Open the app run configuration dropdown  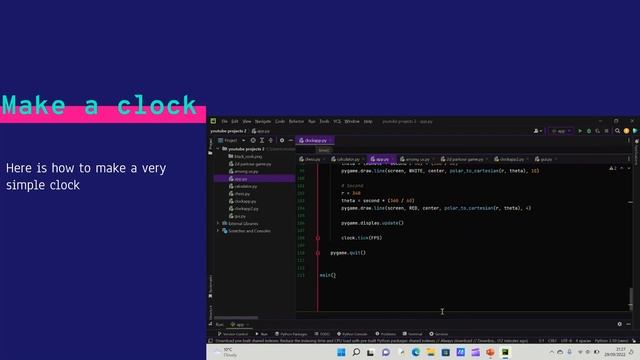561,131
